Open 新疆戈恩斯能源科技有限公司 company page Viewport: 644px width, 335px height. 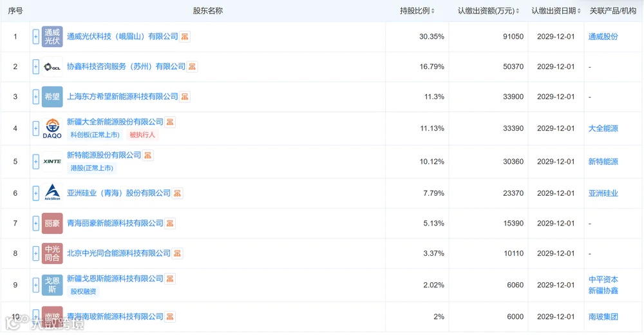click(115, 279)
